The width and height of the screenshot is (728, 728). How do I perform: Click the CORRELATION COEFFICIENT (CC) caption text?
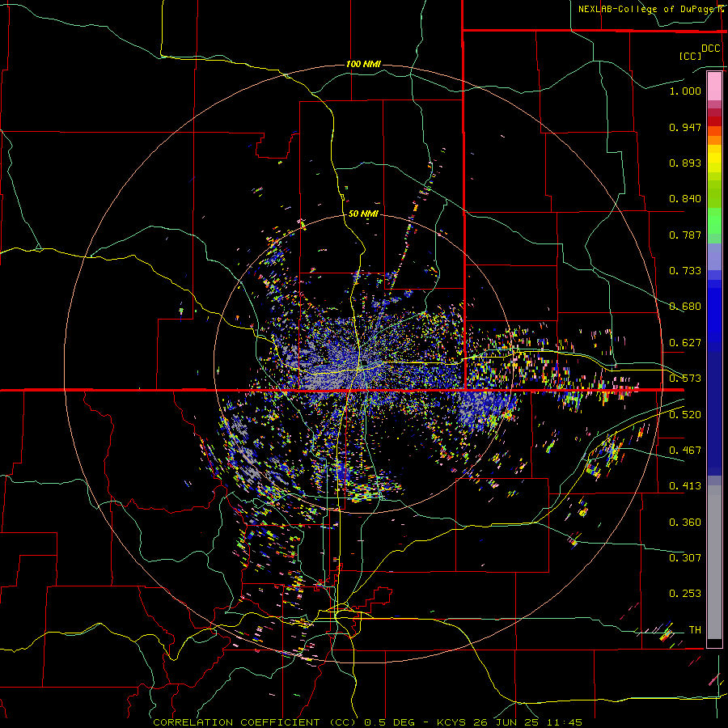pyautogui.click(x=255, y=722)
